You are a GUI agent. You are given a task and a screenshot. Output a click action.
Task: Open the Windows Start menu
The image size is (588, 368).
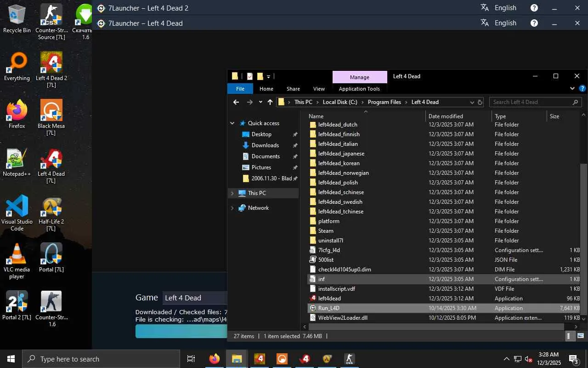[x=11, y=359]
